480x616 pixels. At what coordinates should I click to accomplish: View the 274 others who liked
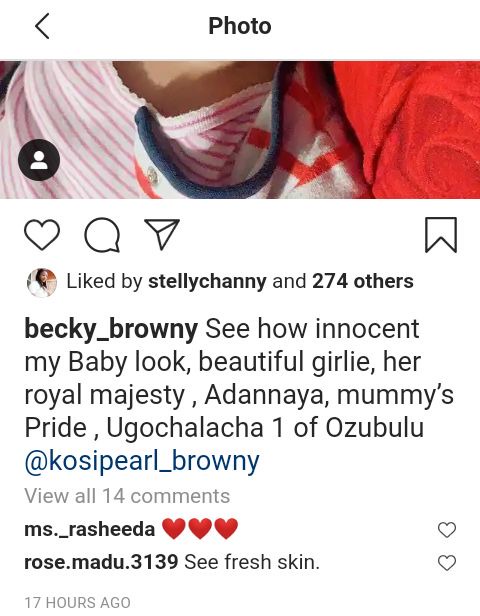point(363,281)
